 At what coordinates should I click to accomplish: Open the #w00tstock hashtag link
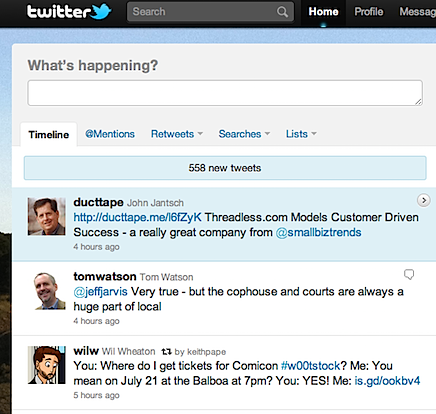tap(311, 366)
